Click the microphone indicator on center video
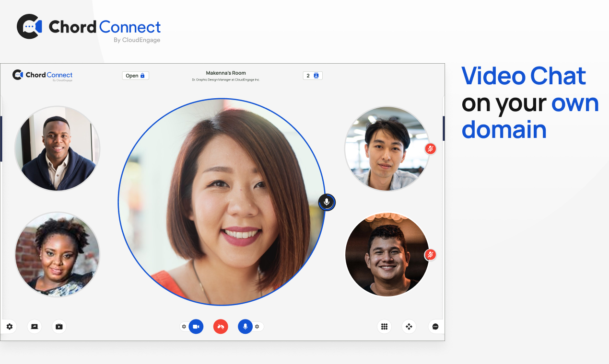Viewport: 609px width, 364px height. click(x=327, y=202)
